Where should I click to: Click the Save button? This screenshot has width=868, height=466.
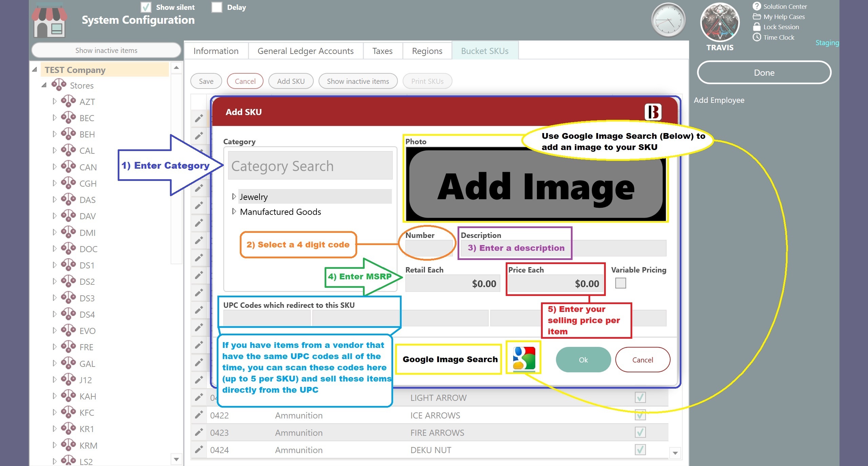pyautogui.click(x=206, y=81)
